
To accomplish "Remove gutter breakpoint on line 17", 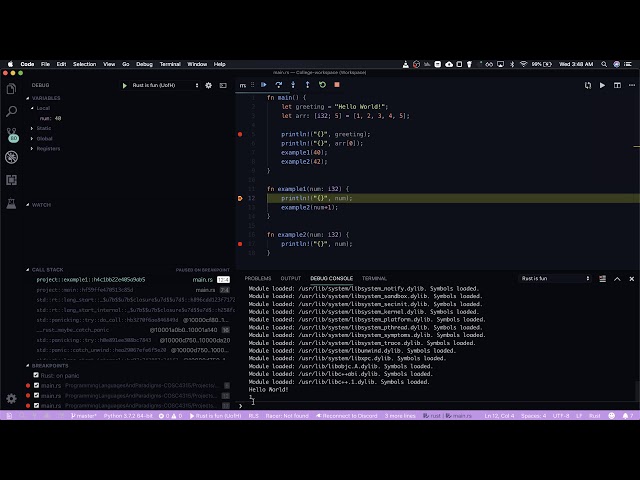I will pyautogui.click(x=240, y=244).
